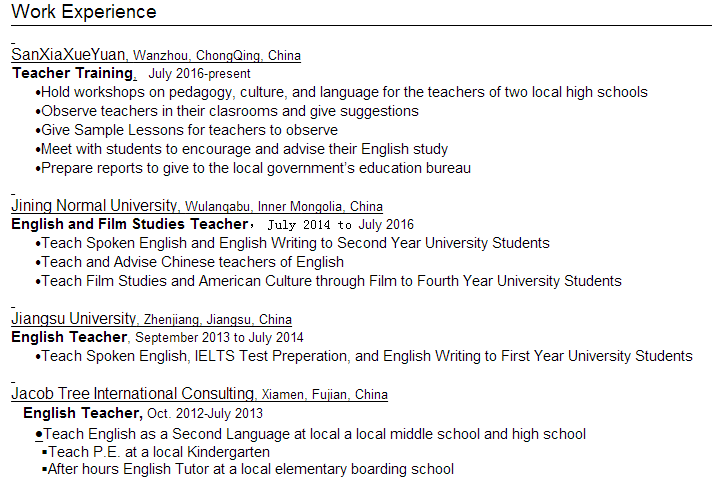Click Jacob Tree International Consulting link
712x478 pixels.
133,394
